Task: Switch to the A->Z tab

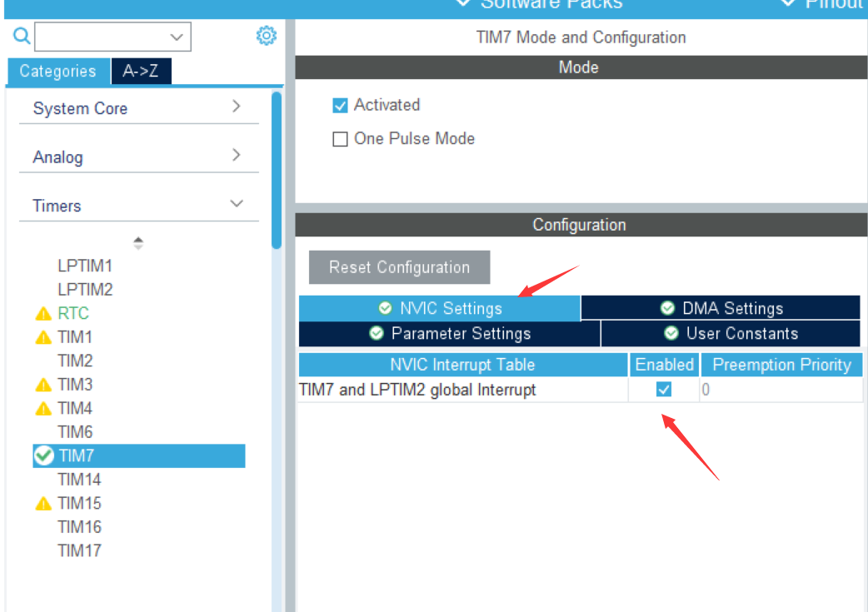Action: [141, 72]
